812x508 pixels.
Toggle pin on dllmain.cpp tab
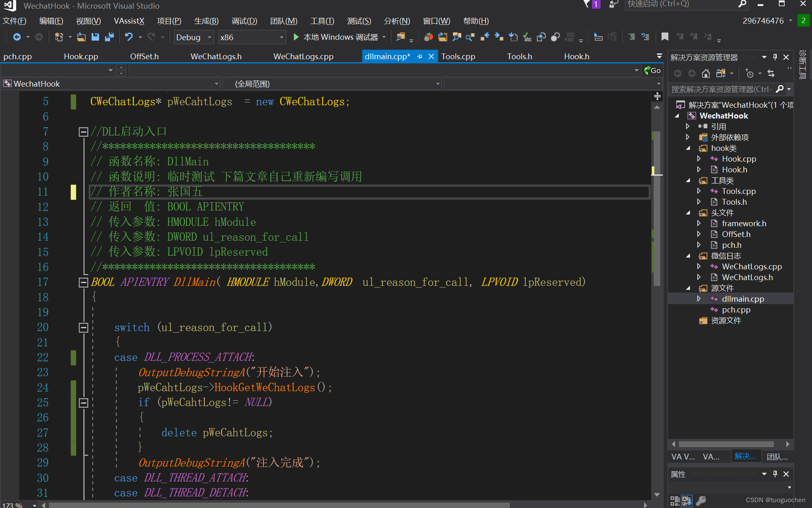419,56
